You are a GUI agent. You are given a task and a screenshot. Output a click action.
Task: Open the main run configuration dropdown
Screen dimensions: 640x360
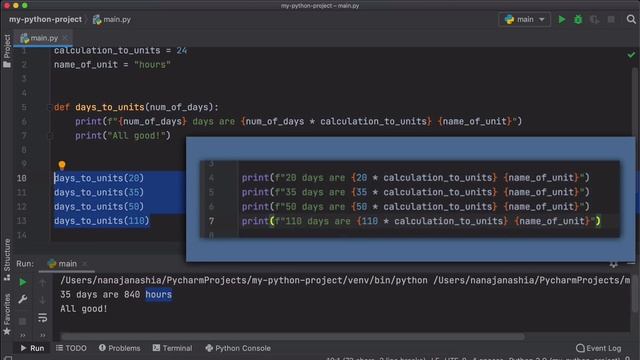click(x=524, y=19)
